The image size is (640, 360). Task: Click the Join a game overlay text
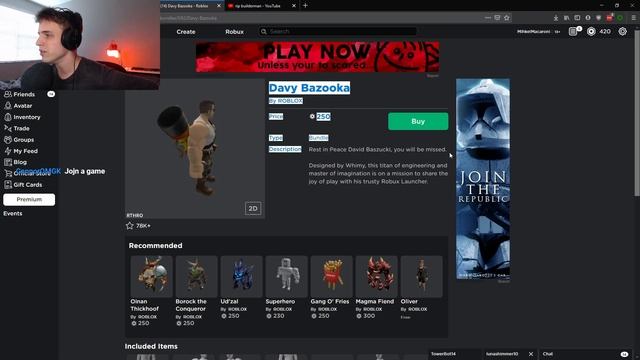tap(85, 171)
